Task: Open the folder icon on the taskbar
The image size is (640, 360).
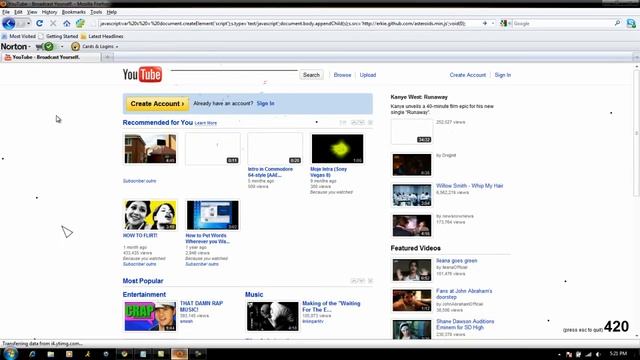Action: coord(51,354)
